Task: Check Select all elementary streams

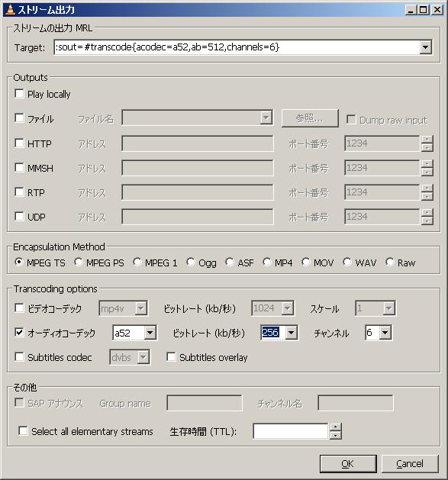Action: coord(23,431)
